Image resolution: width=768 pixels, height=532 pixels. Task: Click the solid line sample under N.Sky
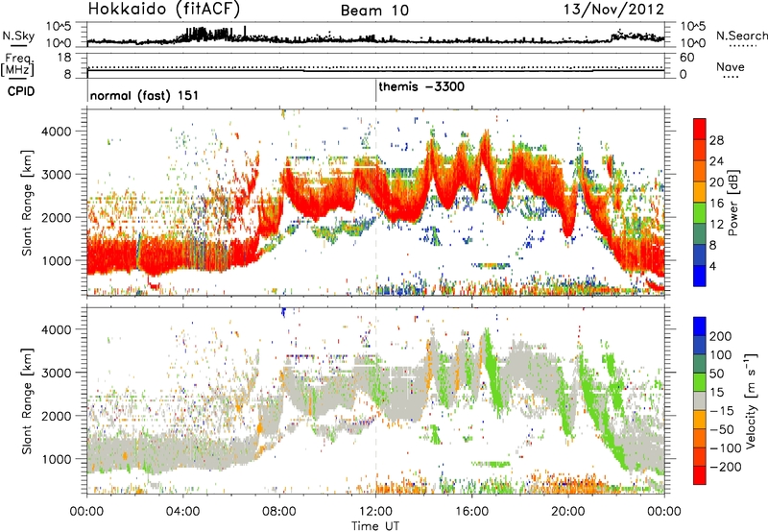(x=18, y=46)
